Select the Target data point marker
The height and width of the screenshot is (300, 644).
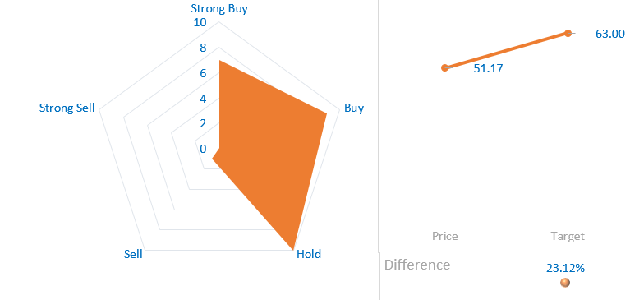coord(568,33)
